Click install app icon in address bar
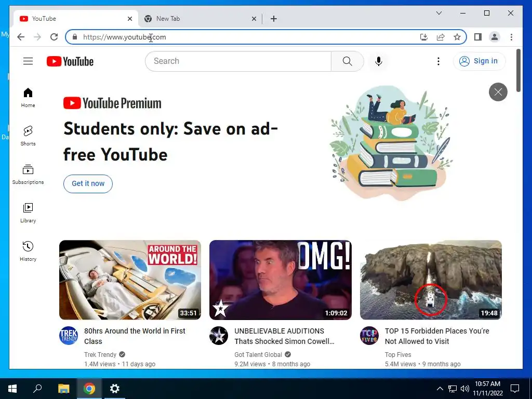This screenshot has width=532, height=399. point(424,37)
